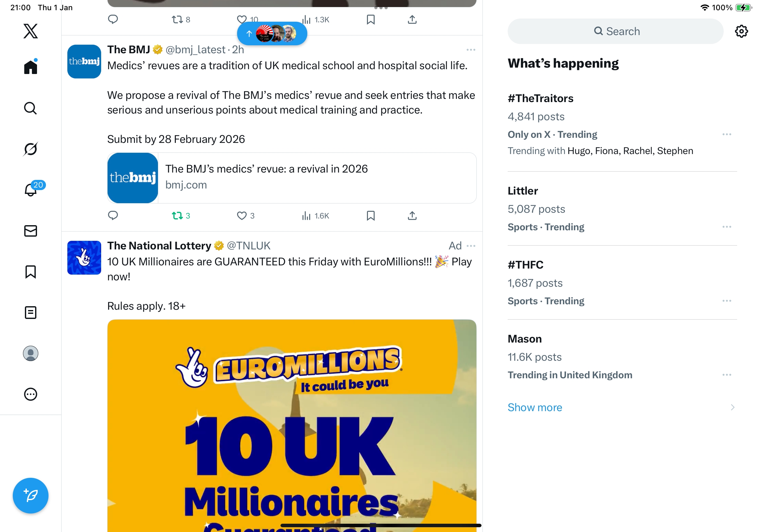Open Bookmarks in the left sidebar
The width and height of the screenshot is (762, 532).
tap(31, 272)
